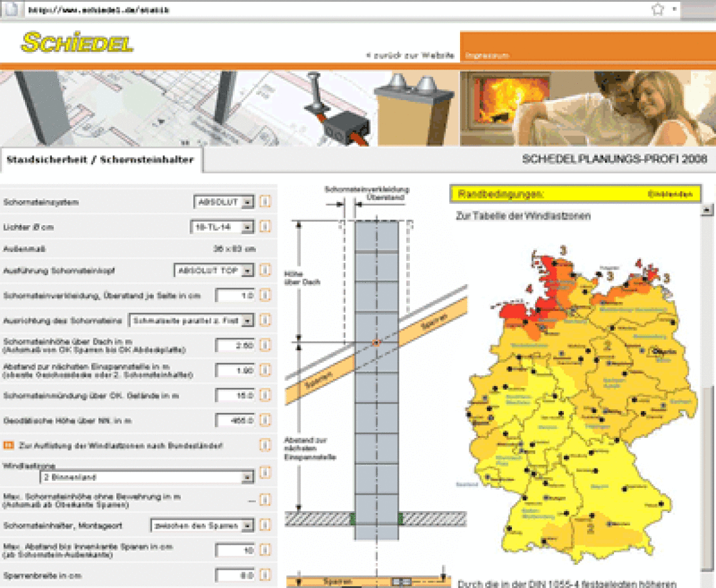The height and width of the screenshot is (588, 716).
Task: Open 'Zur Auflistung der Windlastzonen nach Bundesländer' link
Action: pos(121,445)
